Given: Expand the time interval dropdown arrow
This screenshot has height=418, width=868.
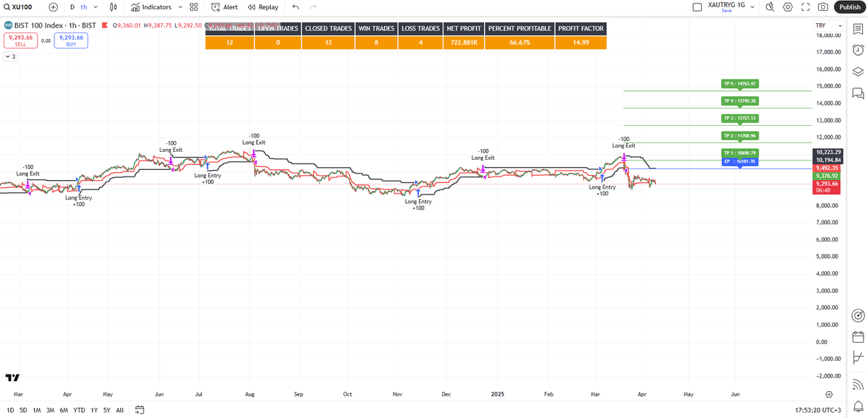Looking at the screenshot, I should [96, 7].
